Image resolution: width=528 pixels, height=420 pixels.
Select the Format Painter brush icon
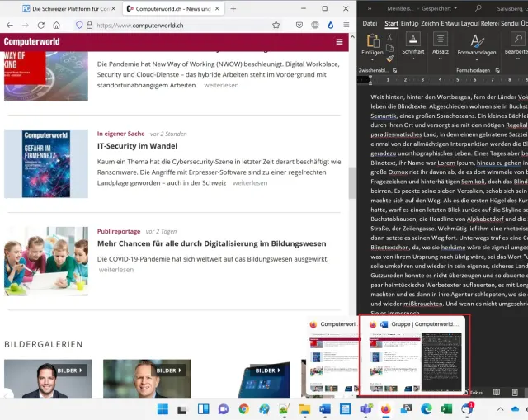click(x=388, y=59)
